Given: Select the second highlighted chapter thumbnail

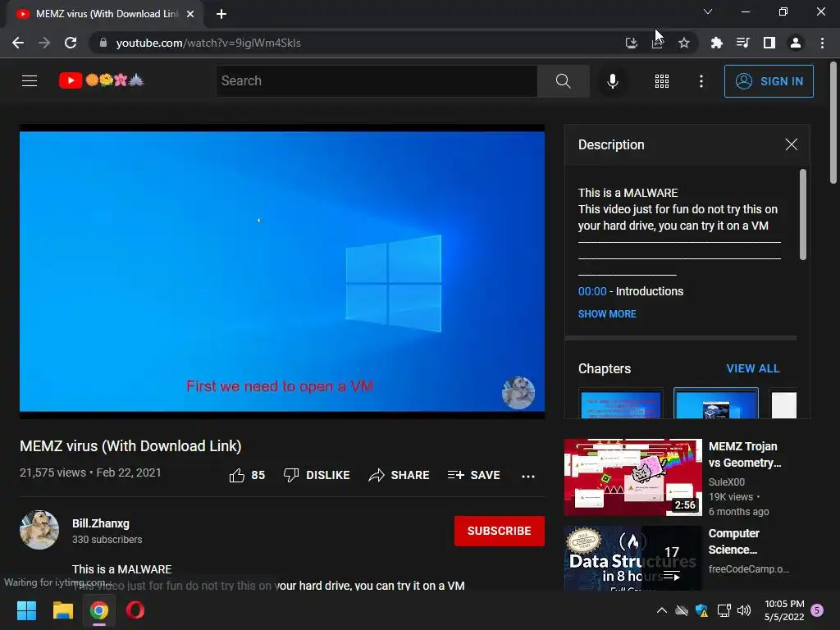Looking at the screenshot, I should click(x=716, y=404).
